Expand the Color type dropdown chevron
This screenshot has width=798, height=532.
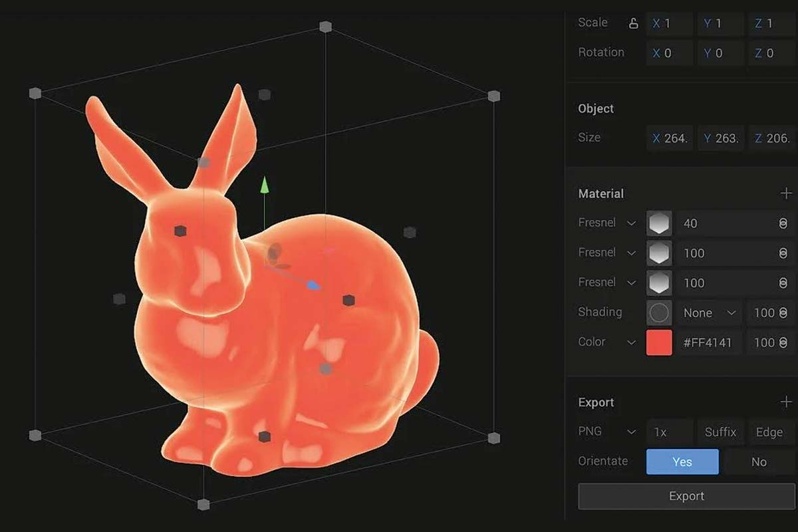click(x=631, y=342)
